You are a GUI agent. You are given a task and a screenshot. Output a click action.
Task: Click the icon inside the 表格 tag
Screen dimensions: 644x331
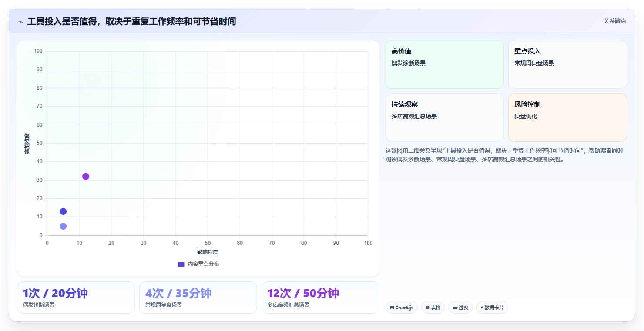point(428,308)
